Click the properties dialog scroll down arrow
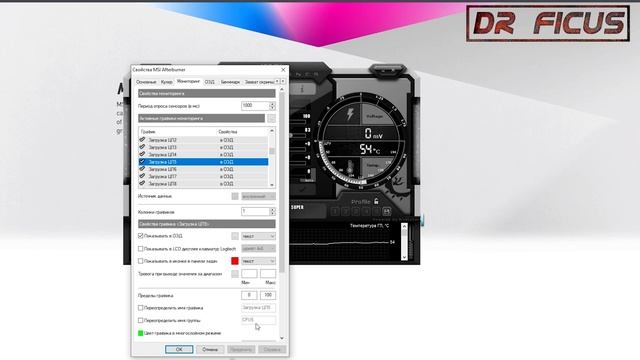 (282, 338)
